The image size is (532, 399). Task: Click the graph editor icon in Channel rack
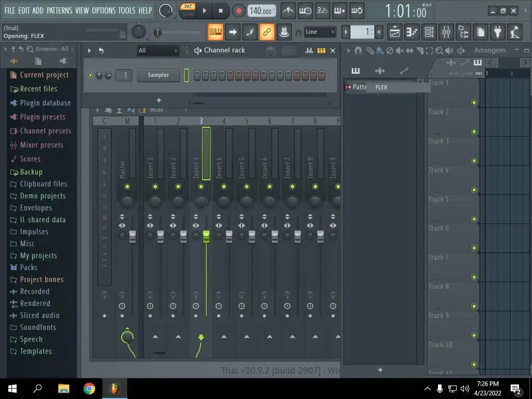(309, 50)
